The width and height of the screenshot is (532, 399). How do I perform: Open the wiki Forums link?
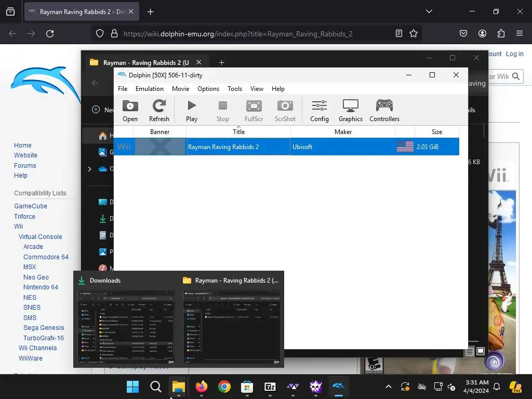click(25, 166)
